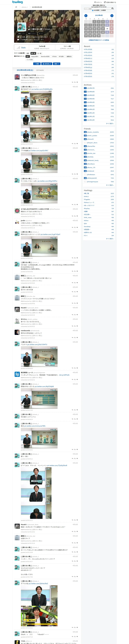Click the tweet search input field
The width and height of the screenshot is (129, 644).
tap(98, 9)
